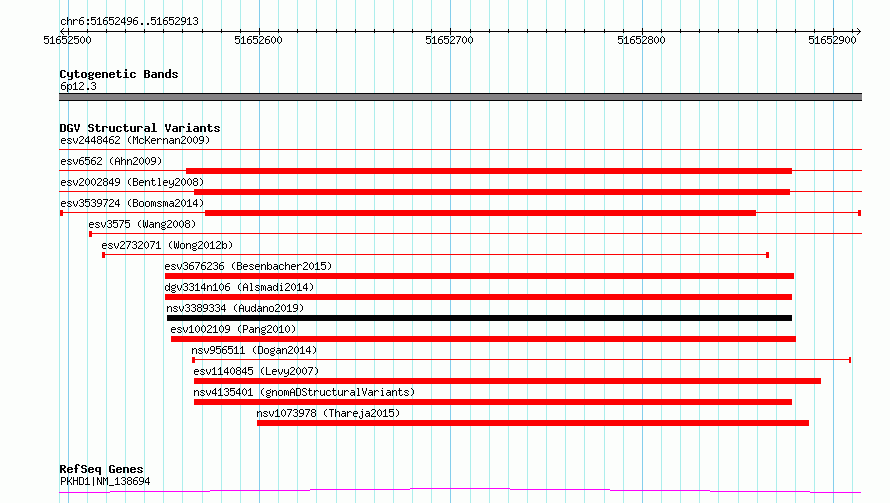
Task: Open nsv956511 (Dogan2014) label
Action: point(254,350)
